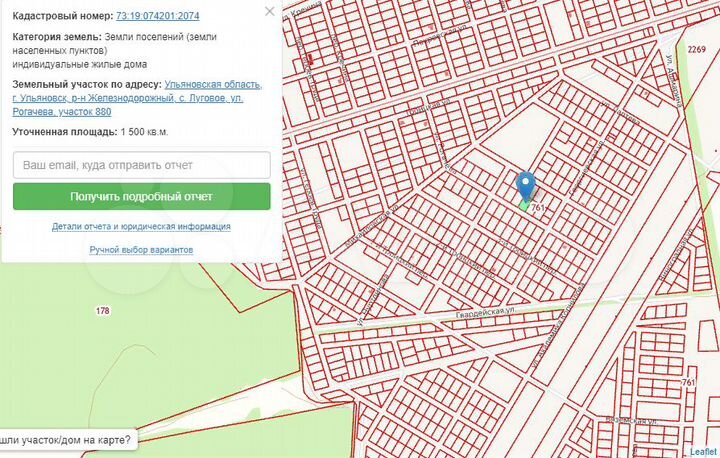Image resolution: width=720 pixels, height=458 pixels.
Task: Focus the email input for the report
Action: pos(142,165)
